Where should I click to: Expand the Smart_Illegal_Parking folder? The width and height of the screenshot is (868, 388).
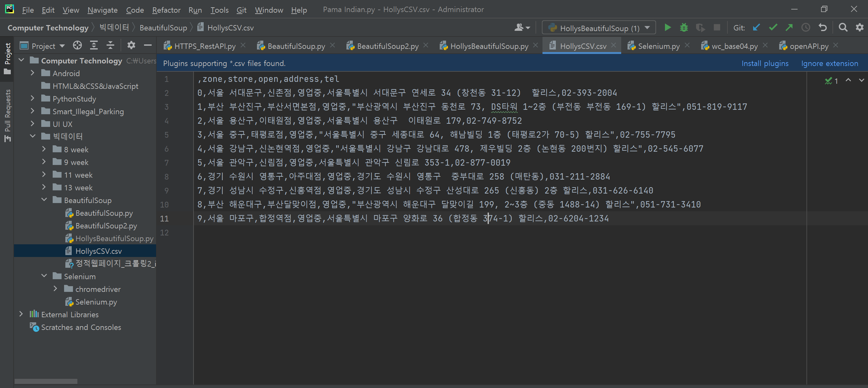pyautogui.click(x=32, y=111)
